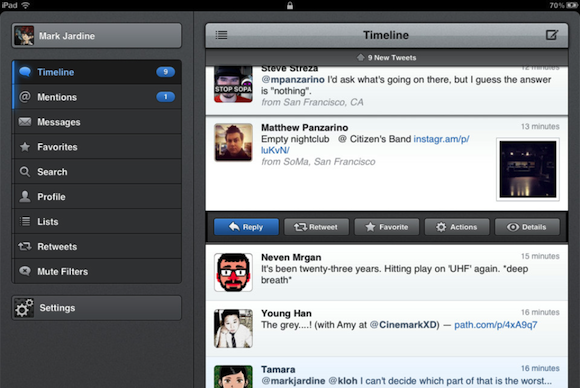View Details of the selected tweet

(x=527, y=227)
